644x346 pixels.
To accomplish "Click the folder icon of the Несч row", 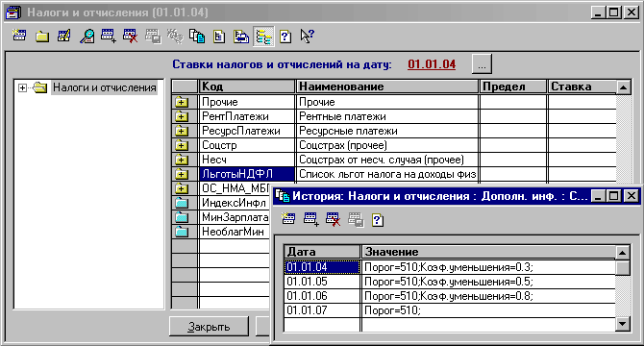I will click(x=181, y=160).
